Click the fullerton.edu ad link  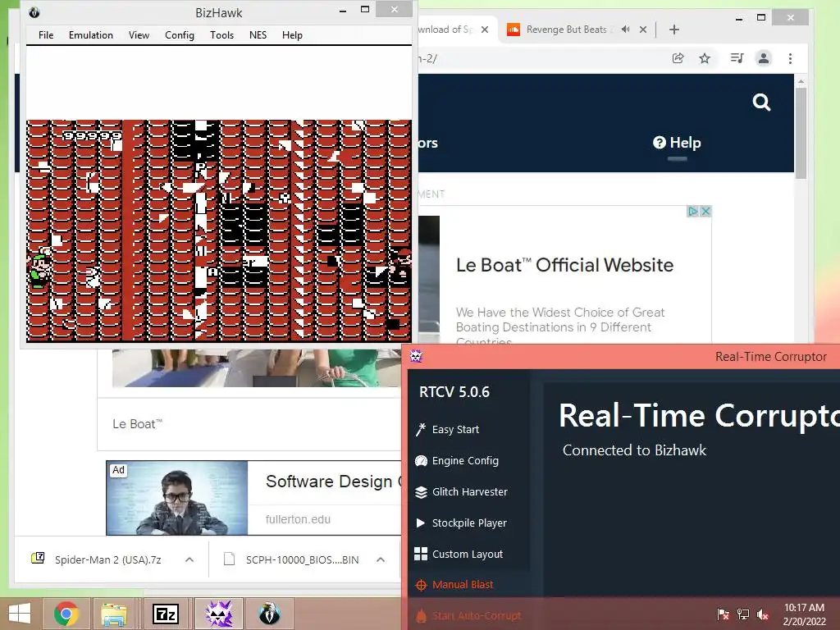(298, 519)
